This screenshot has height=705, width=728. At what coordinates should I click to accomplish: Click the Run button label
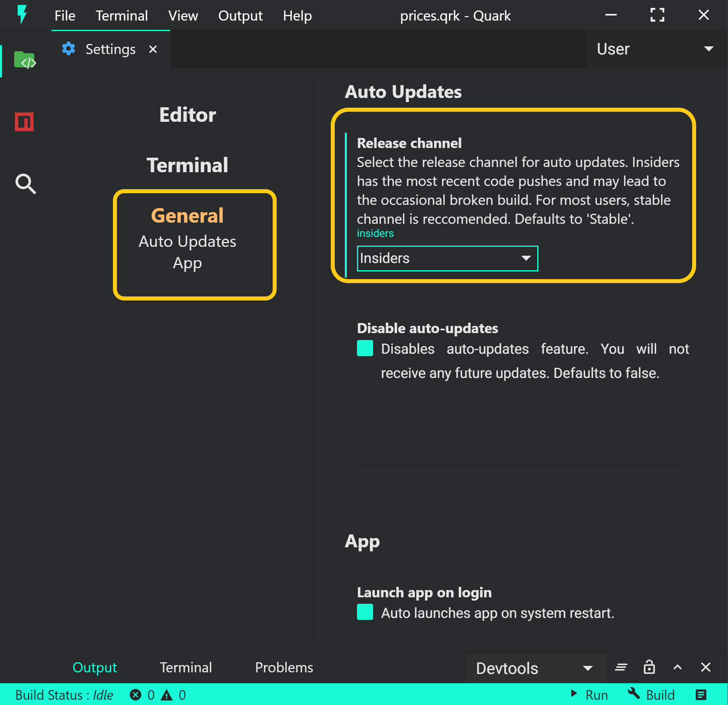point(597,695)
